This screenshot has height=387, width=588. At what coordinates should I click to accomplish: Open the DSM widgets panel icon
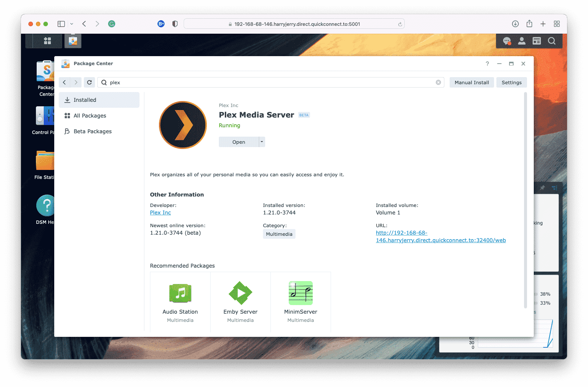537,41
